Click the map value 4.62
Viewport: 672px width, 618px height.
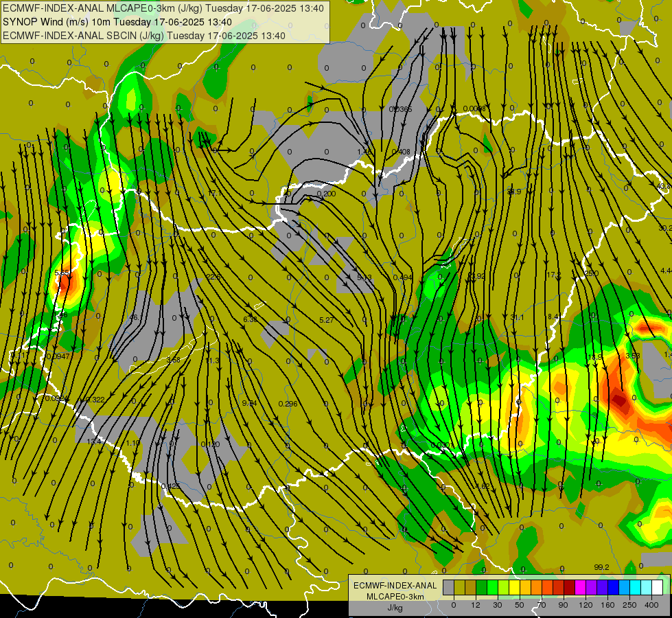(x=483, y=486)
